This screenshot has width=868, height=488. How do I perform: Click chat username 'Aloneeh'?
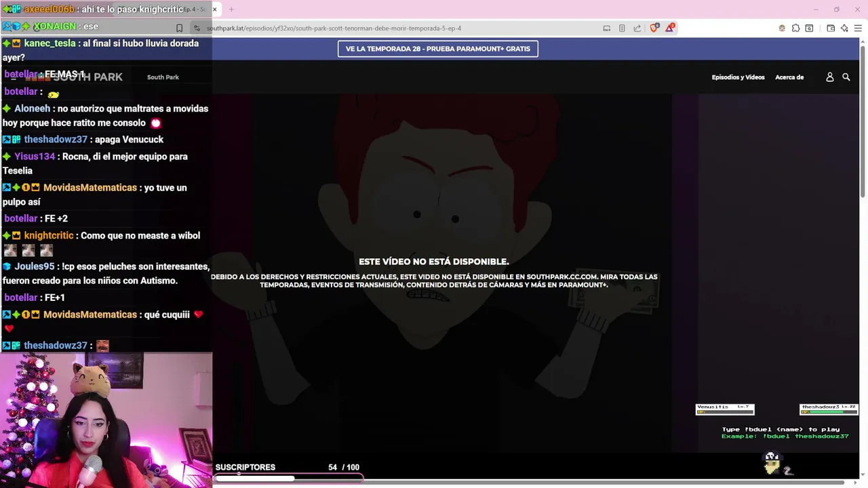[32, 108]
